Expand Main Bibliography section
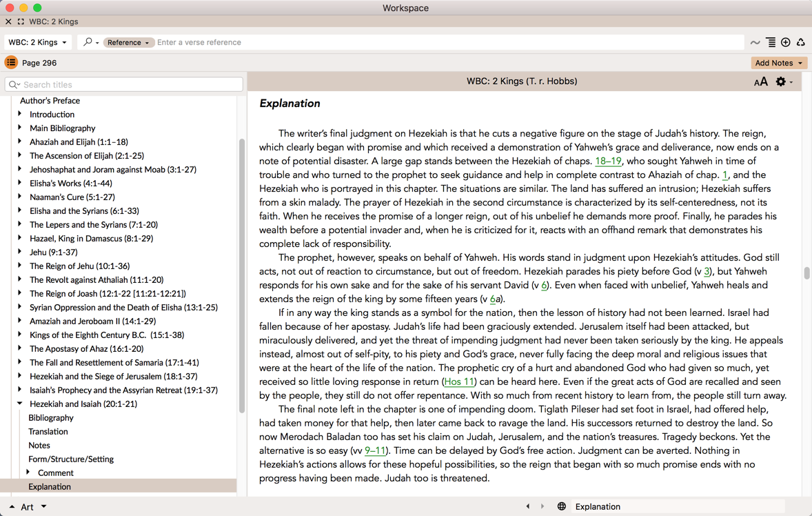Image resolution: width=812 pixels, height=516 pixels. pyautogui.click(x=20, y=128)
